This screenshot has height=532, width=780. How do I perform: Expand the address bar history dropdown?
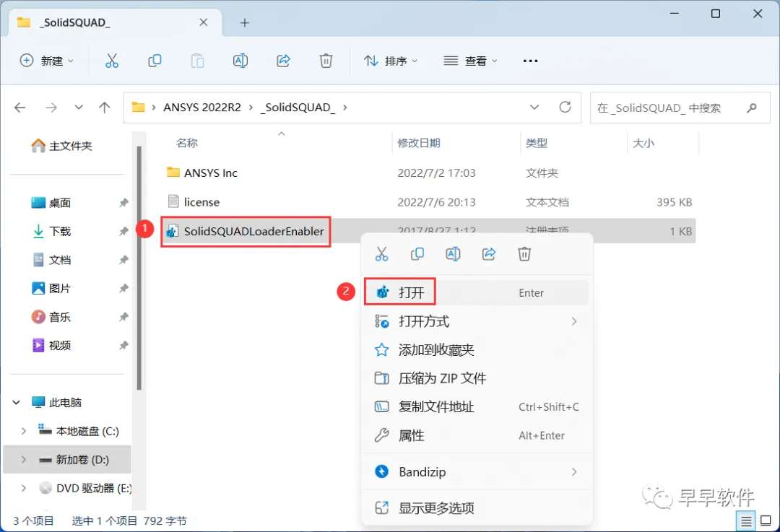[x=534, y=108]
